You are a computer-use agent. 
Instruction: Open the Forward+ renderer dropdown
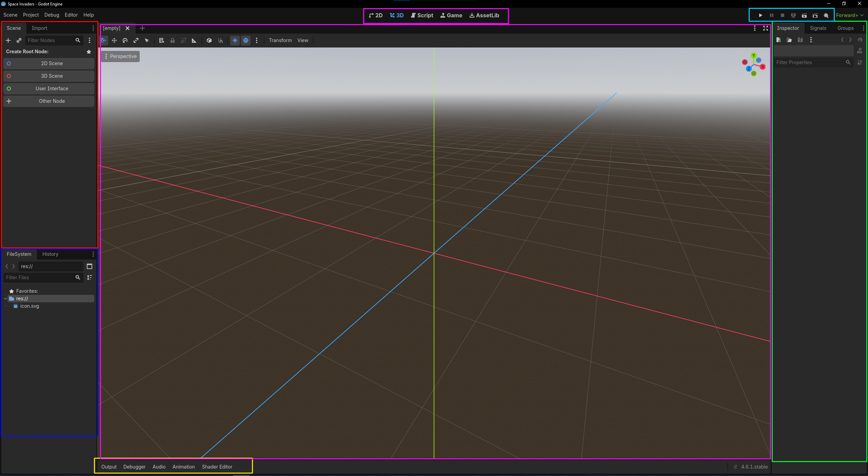point(850,15)
